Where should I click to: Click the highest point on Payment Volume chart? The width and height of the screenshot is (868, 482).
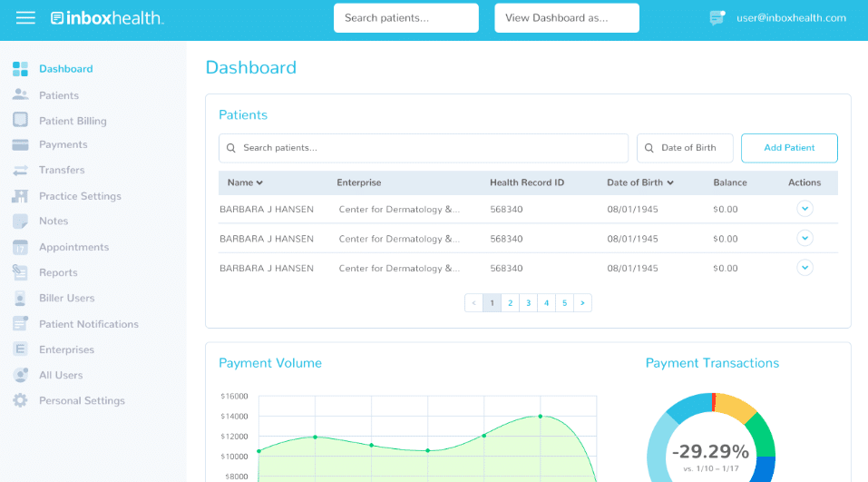(x=541, y=416)
